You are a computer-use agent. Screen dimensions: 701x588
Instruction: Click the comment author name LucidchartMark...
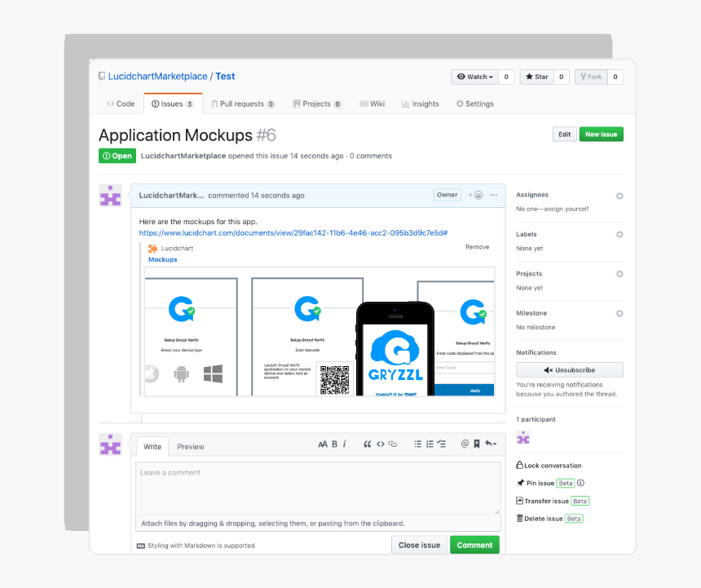click(x=171, y=196)
